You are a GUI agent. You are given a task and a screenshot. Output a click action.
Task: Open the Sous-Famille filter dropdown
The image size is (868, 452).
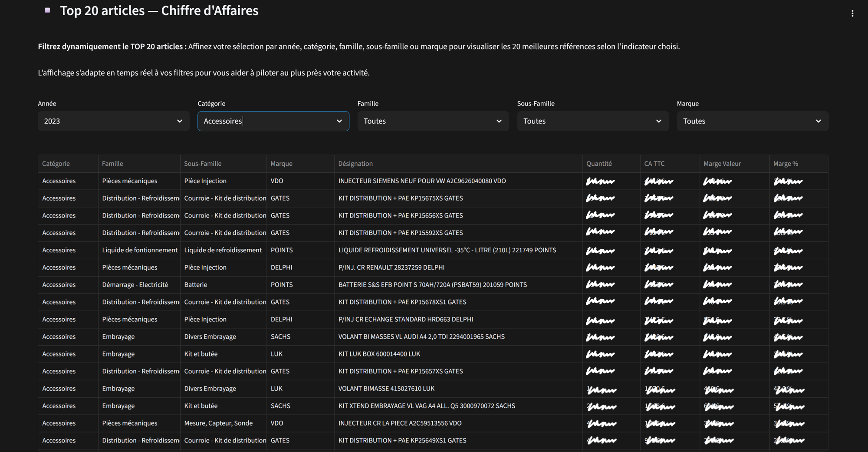592,121
